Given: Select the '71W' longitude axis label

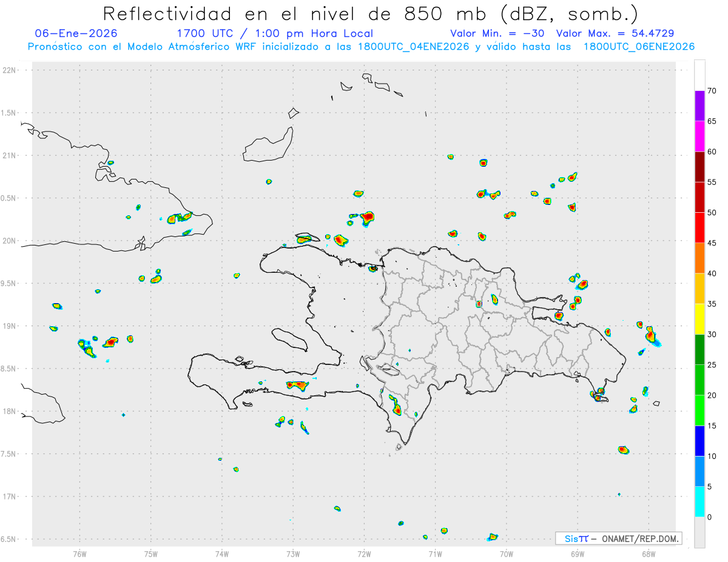Looking at the screenshot, I should [435, 554].
